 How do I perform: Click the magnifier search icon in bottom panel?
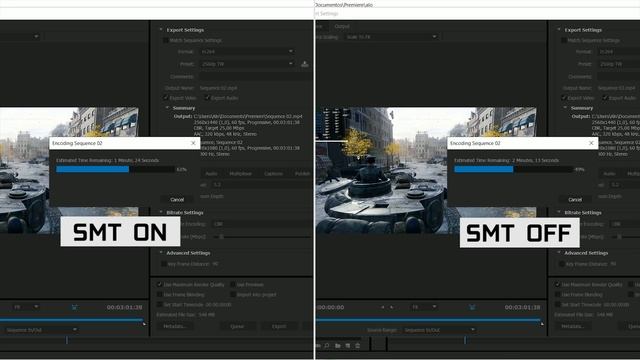pyautogui.click(x=327, y=346)
